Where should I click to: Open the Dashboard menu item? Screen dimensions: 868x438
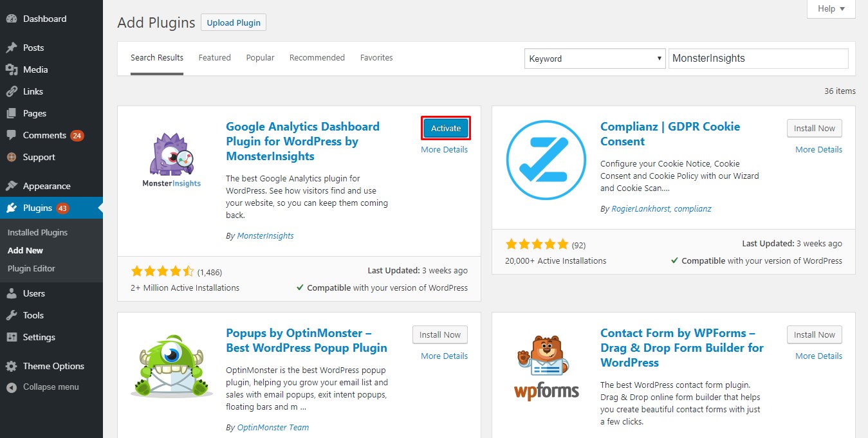(x=51, y=19)
